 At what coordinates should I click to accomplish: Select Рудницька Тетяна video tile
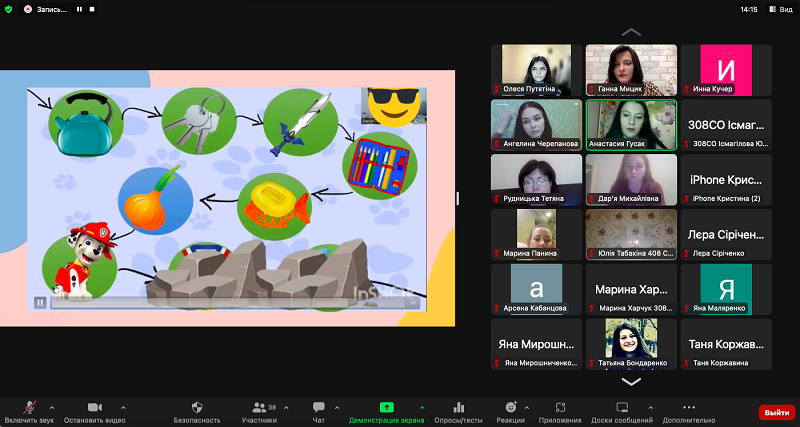(x=536, y=180)
